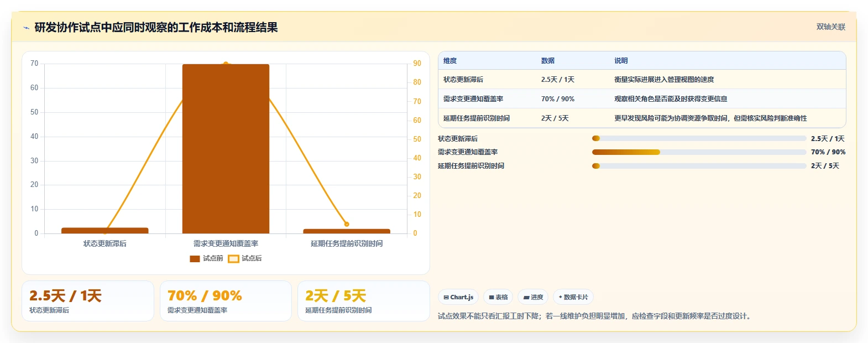The height and width of the screenshot is (343, 868).
Task: Click the 状态更新滞后 progress bar
Action: pyautogui.click(x=699, y=138)
